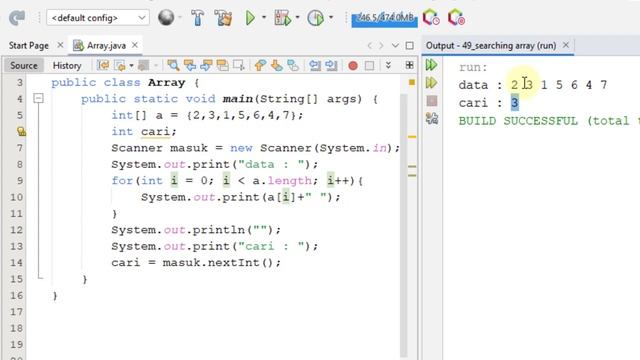Click the Profile project clock icon
This screenshot has height=360, width=640.
pyautogui.click(x=316, y=18)
